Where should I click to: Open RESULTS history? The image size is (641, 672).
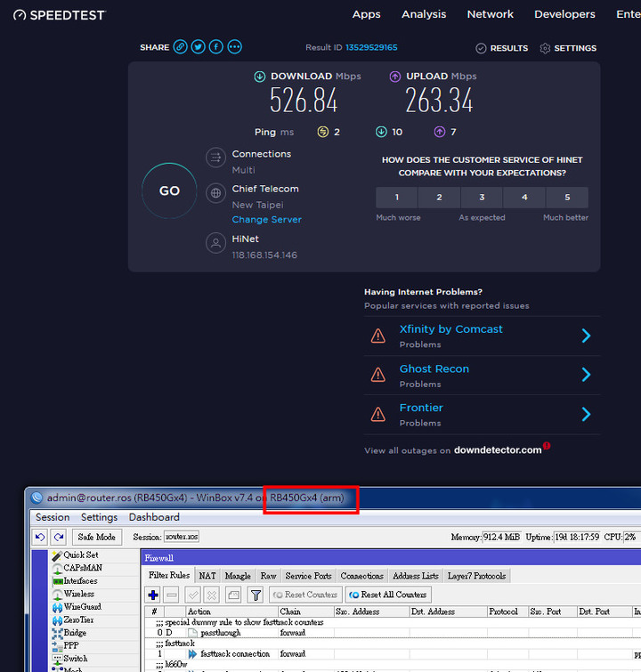point(501,48)
